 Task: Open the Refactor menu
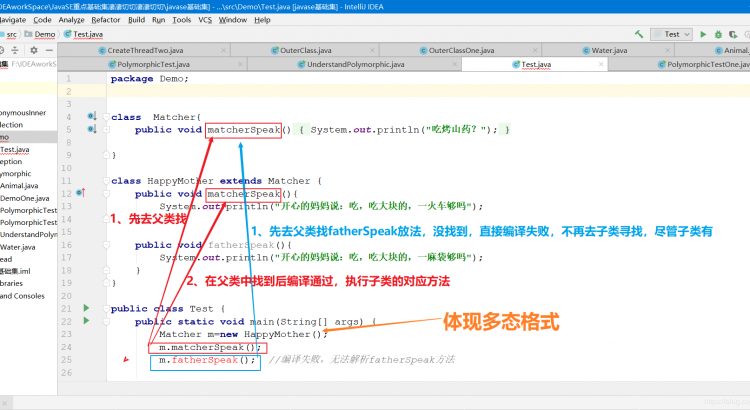[105, 19]
